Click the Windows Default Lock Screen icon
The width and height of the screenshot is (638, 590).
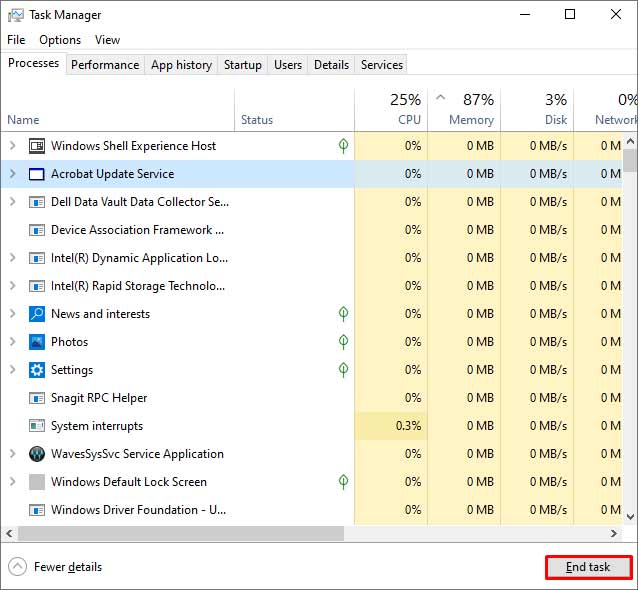[x=37, y=482]
